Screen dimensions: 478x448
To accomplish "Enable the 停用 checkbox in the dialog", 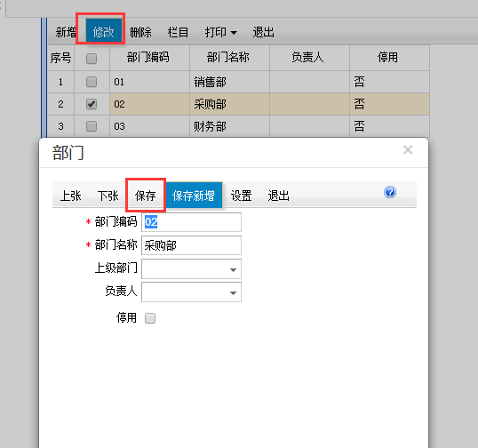I will point(150,318).
